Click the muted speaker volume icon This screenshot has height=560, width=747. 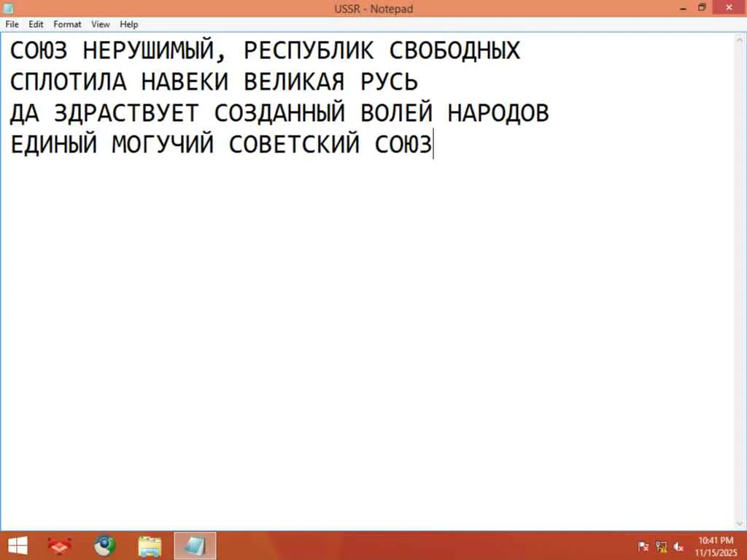[678, 547]
